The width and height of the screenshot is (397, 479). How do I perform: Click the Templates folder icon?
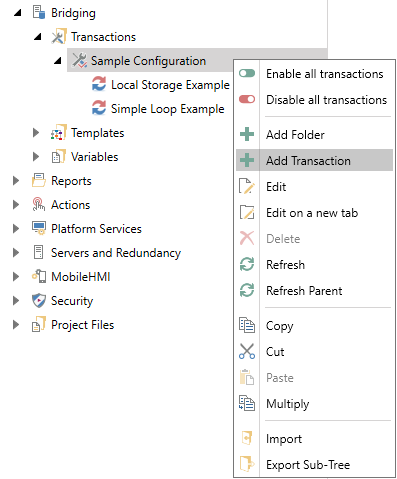pyautogui.click(x=58, y=132)
